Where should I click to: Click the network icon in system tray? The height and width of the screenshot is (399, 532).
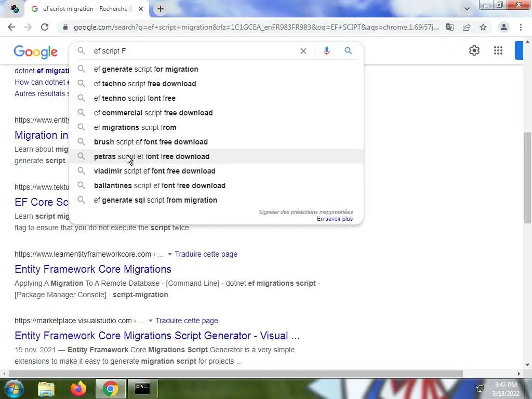pyautogui.click(x=480, y=389)
